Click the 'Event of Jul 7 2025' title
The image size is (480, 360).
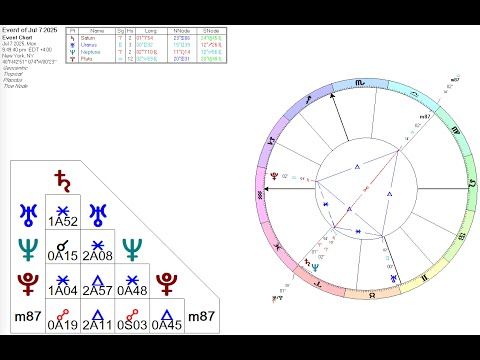pyautogui.click(x=30, y=30)
